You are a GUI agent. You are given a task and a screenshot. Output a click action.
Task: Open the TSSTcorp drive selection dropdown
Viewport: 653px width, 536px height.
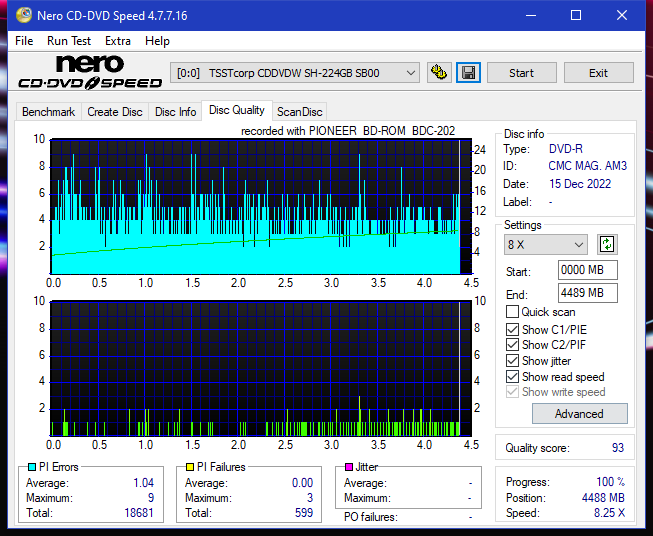click(x=294, y=73)
